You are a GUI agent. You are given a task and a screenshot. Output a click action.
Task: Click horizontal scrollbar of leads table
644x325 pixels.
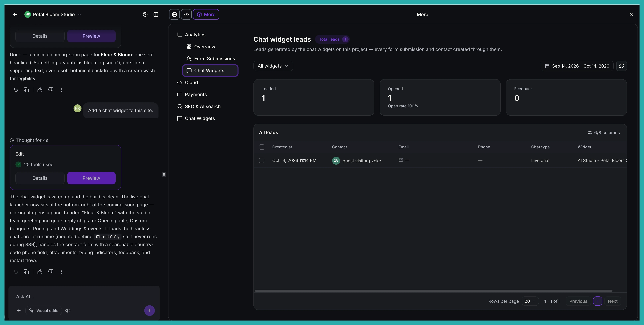(433, 290)
